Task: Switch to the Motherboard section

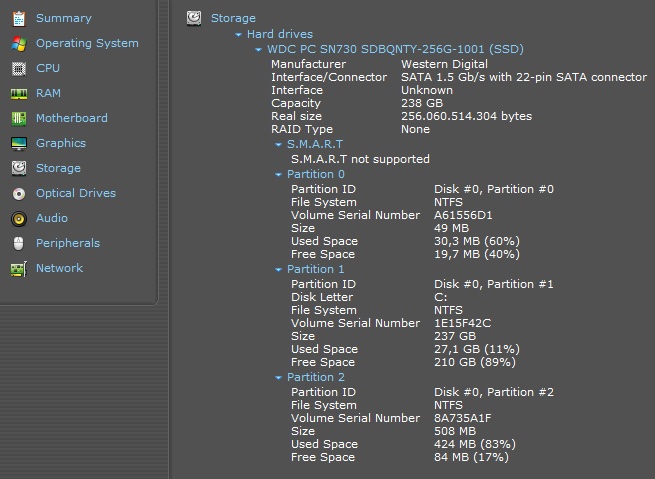Action: click(71, 118)
